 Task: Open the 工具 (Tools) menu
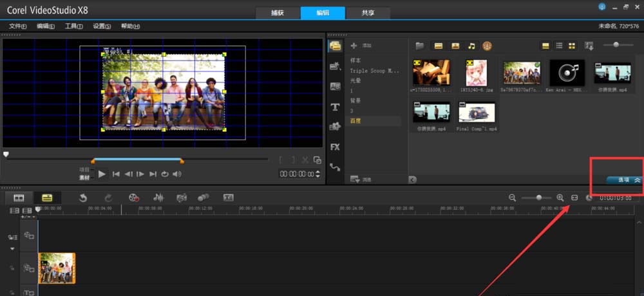point(73,26)
